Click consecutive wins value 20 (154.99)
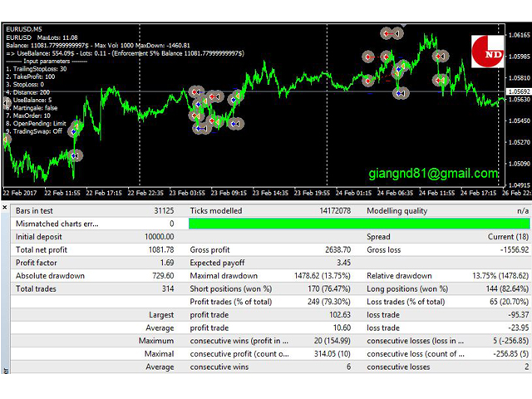This screenshot has width=532, height=399. (x=332, y=341)
